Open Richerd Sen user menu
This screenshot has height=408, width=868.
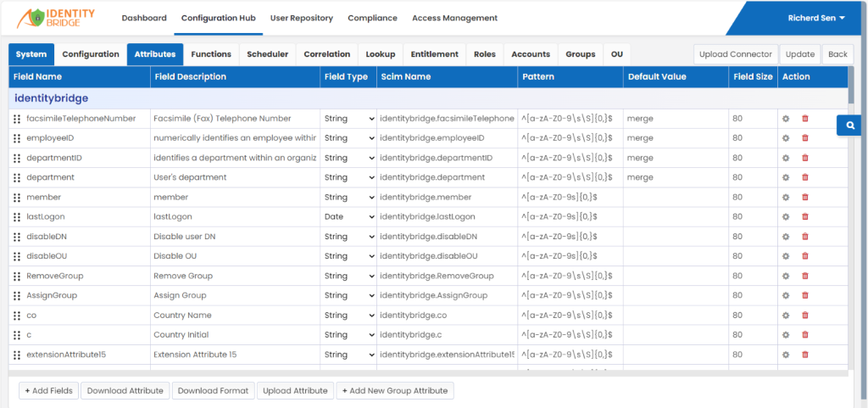pos(816,18)
